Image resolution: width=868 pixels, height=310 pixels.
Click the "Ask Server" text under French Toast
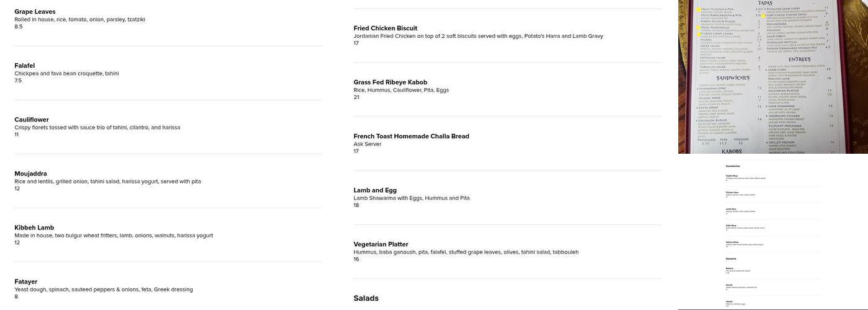(367, 144)
